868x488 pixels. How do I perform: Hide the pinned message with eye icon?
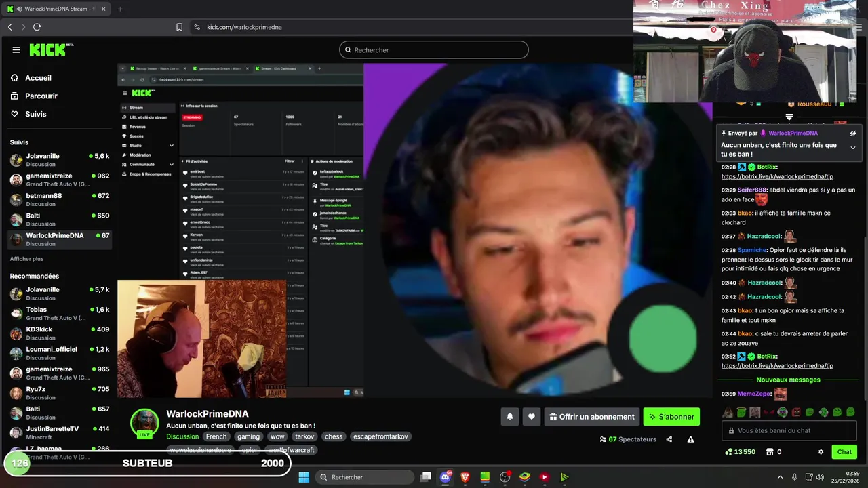pyautogui.click(x=853, y=134)
